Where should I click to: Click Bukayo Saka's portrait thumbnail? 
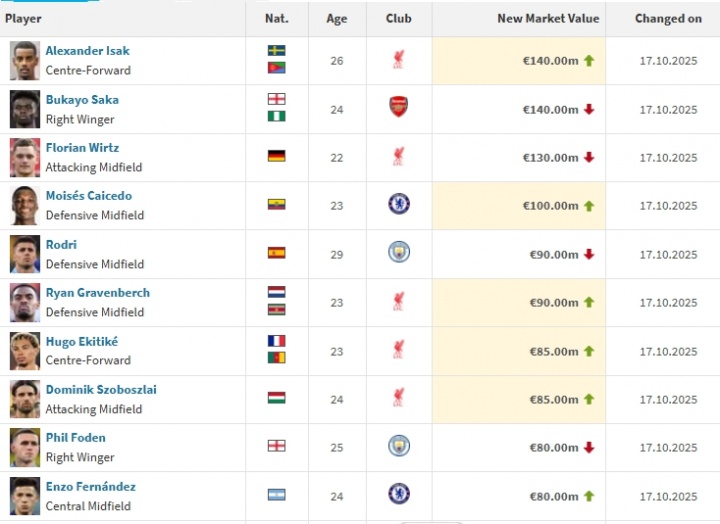[25, 109]
